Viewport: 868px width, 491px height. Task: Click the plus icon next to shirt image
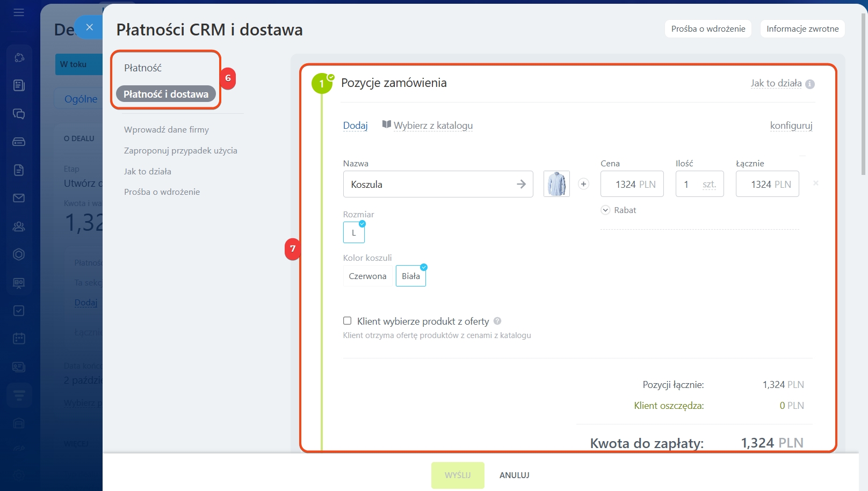click(x=583, y=184)
